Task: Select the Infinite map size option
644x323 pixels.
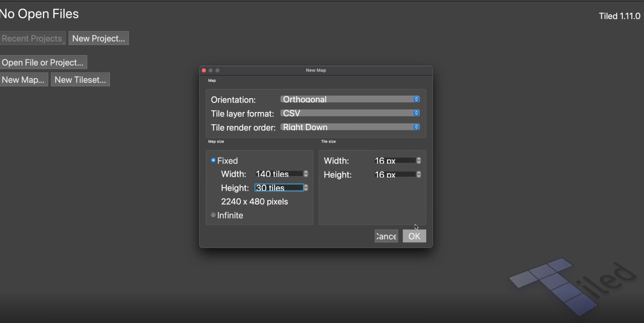Action: [213, 215]
